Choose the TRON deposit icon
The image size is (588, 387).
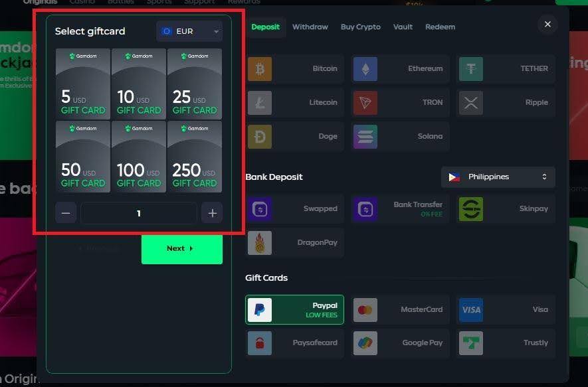(365, 103)
